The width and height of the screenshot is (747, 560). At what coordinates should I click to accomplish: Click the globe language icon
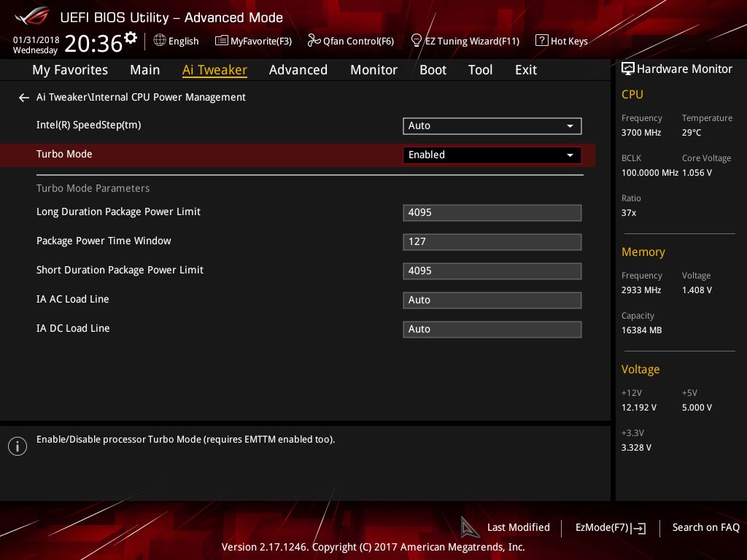[160, 41]
